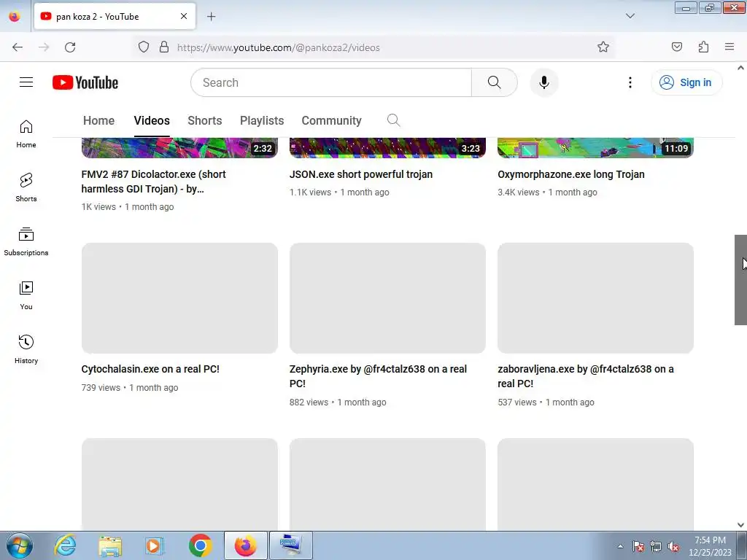The width and height of the screenshot is (747, 560).
Task: Open Home in the left sidebar
Action: point(26,134)
